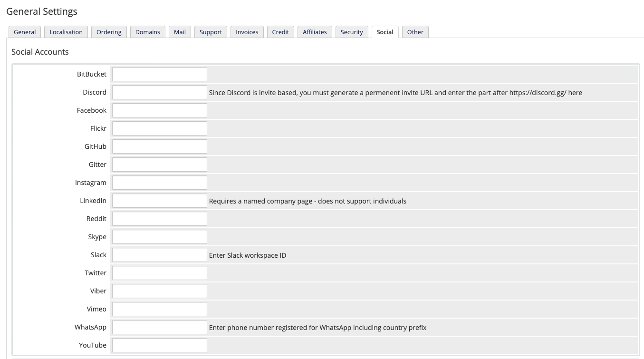This screenshot has height=359, width=644.
Task: Switch to the Invoices tab
Action: [247, 32]
